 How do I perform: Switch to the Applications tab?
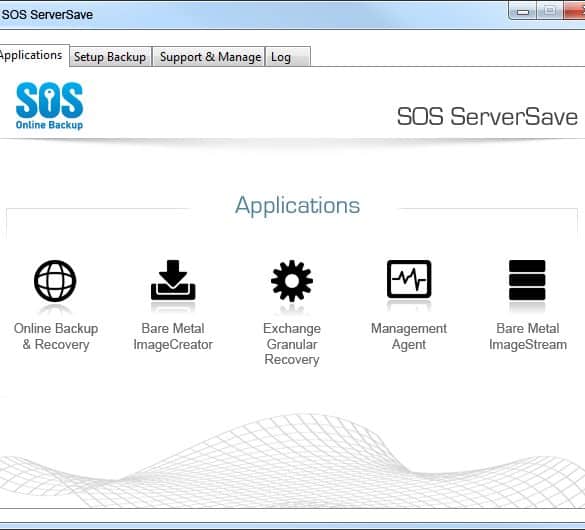pos(34,56)
